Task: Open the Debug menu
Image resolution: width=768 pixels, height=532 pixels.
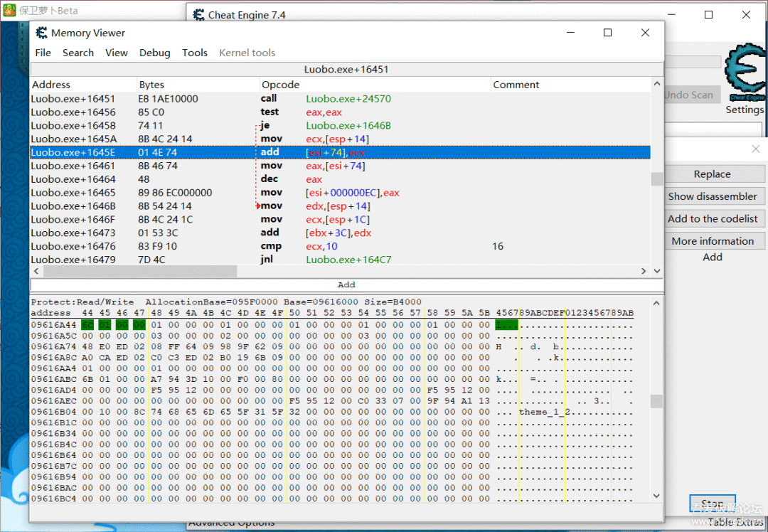Action: [x=154, y=53]
